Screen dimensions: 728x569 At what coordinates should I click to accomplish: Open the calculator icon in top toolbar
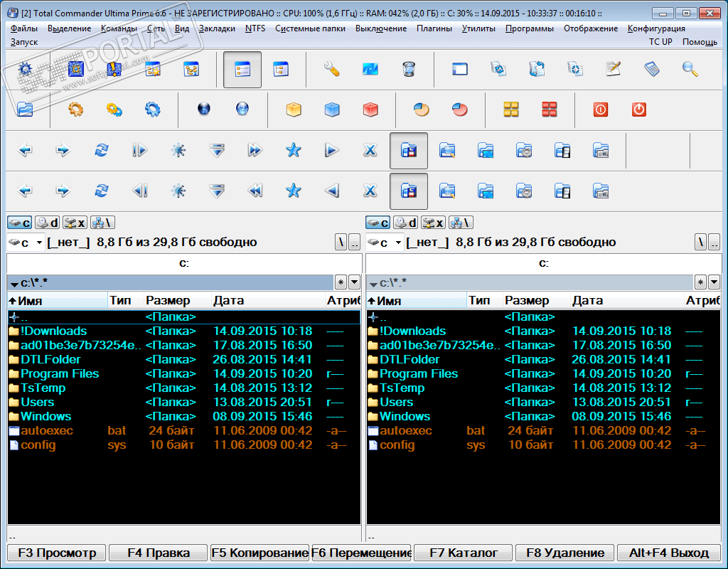[652, 69]
